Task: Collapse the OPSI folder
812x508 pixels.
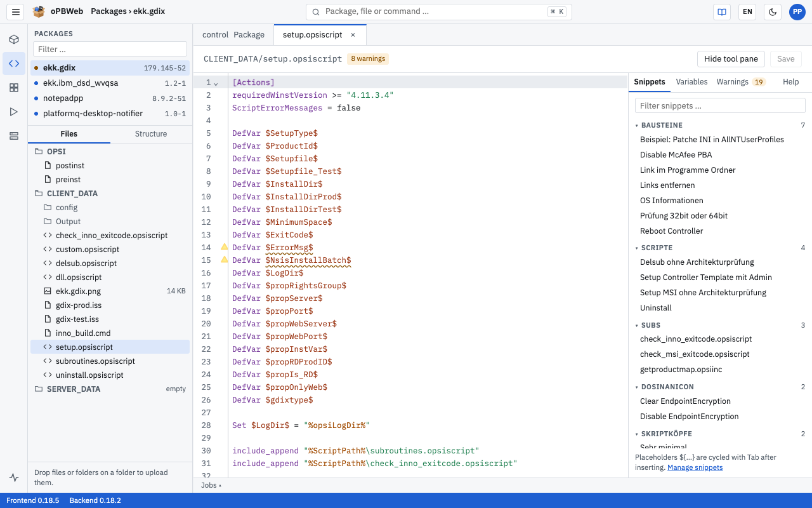Action: coord(110,151)
